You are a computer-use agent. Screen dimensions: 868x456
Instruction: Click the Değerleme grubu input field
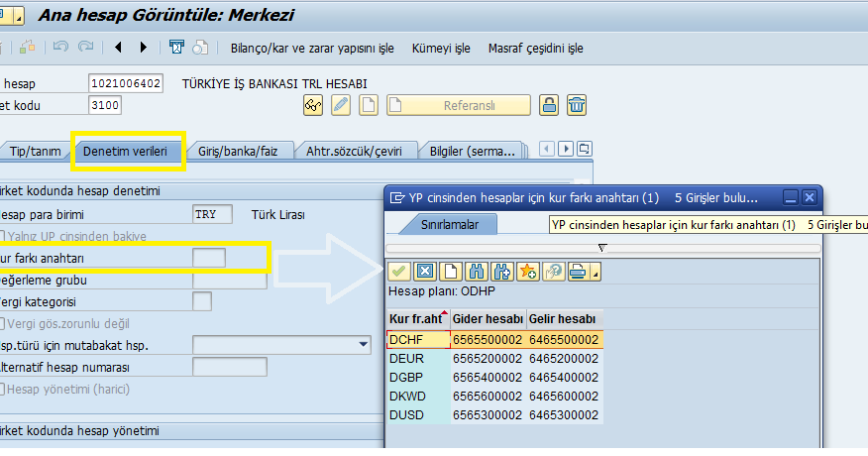pyautogui.click(x=230, y=280)
